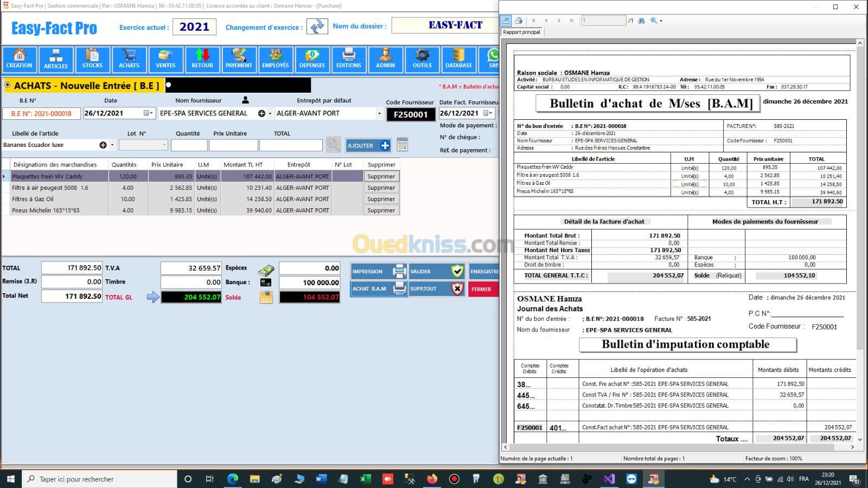The width and height of the screenshot is (868, 488).
Task: Open the DEPENSES module
Action: click(x=312, y=59)
